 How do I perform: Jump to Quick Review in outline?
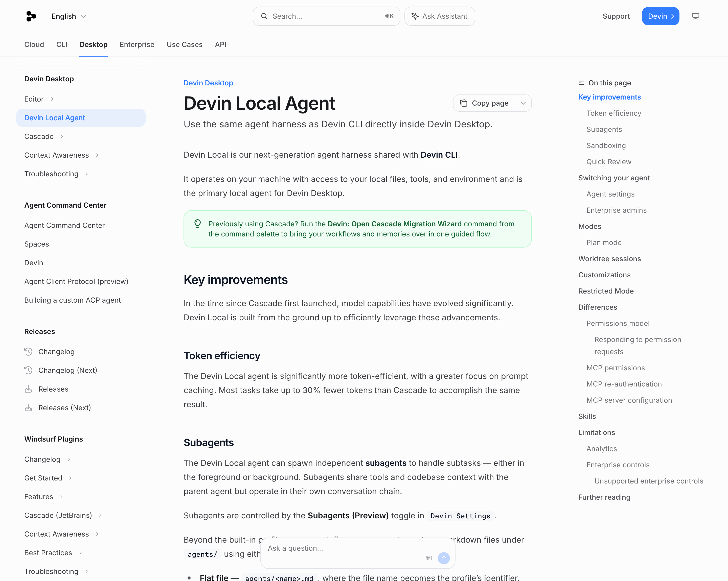pos(609,162)
